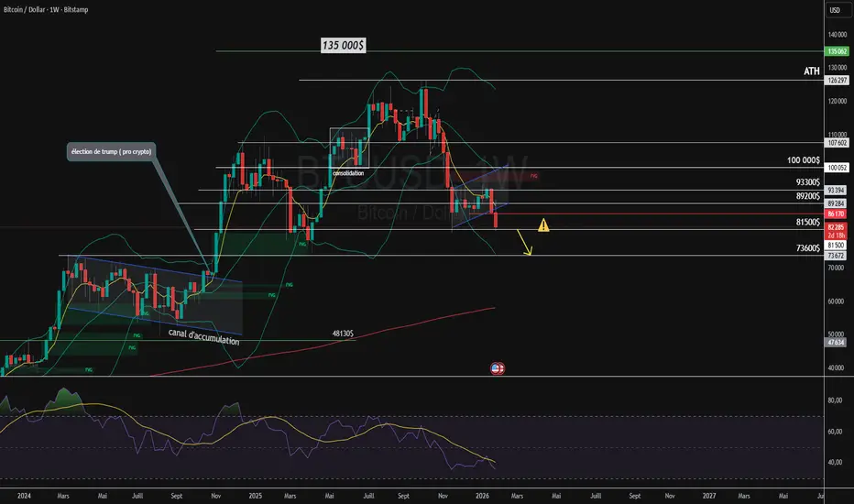Select the 81500$ level annotation
Screen dimensions: 854x504
tap(807, 223)
